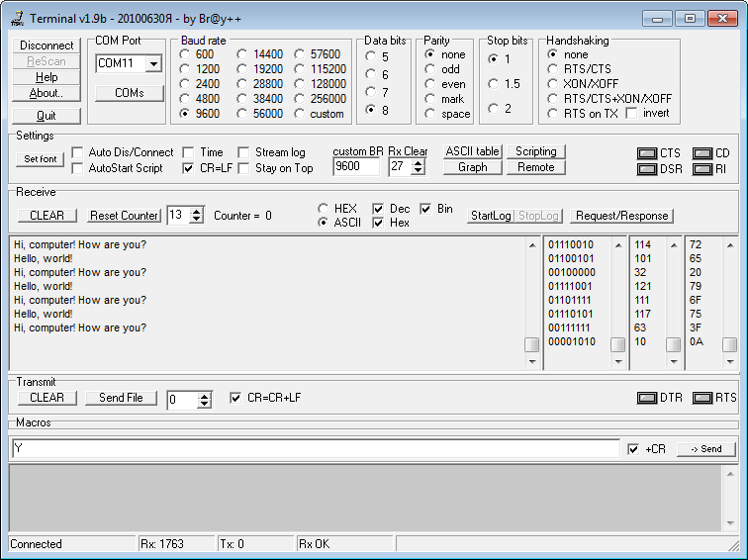Image resolution: width=748 pixels, height=560 pixels.
Task: Click the hex column scrollbar thumb
Action: pos(729,344)
